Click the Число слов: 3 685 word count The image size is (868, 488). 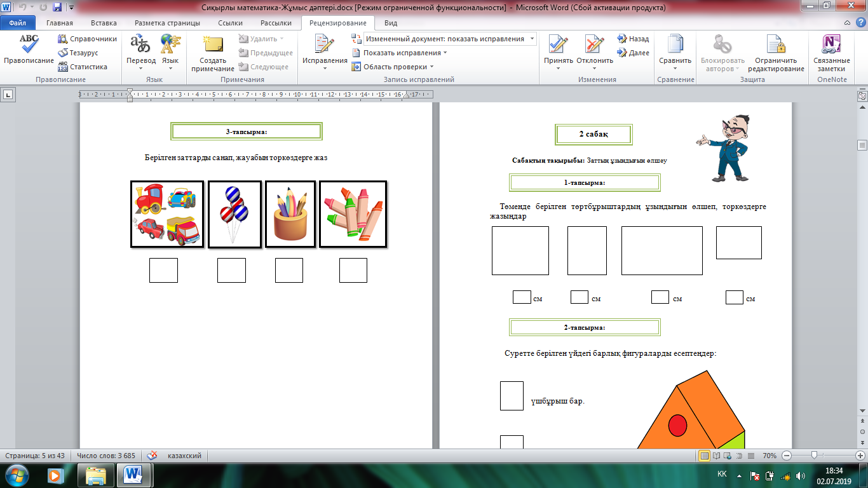[106, 456]
